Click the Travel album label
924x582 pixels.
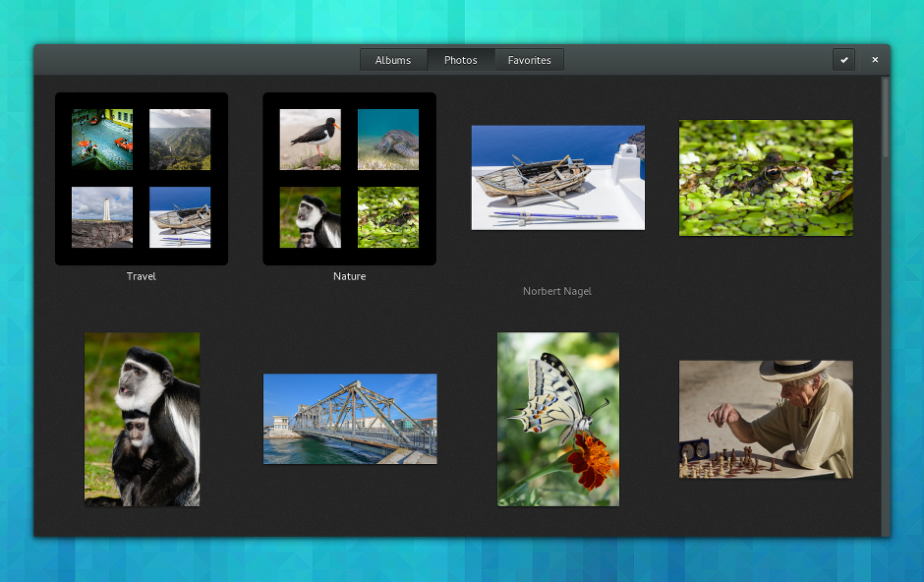coord(142,276)
